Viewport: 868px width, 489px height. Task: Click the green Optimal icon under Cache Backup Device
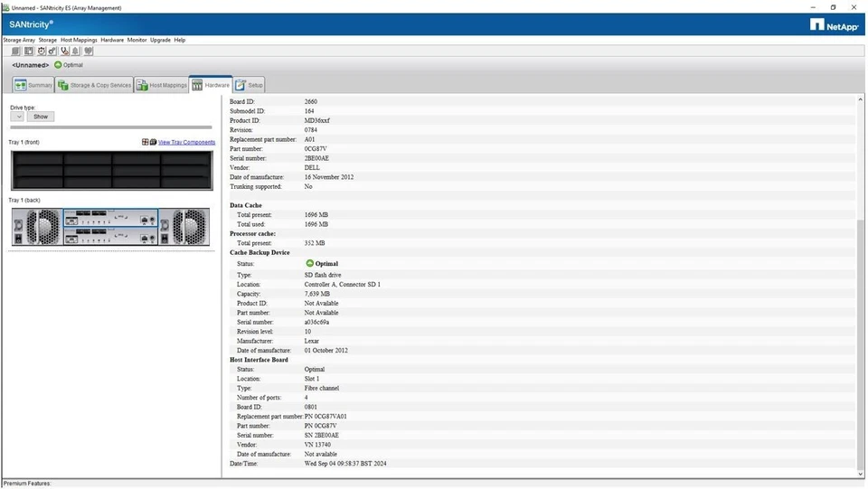click(x=309, y=263)
